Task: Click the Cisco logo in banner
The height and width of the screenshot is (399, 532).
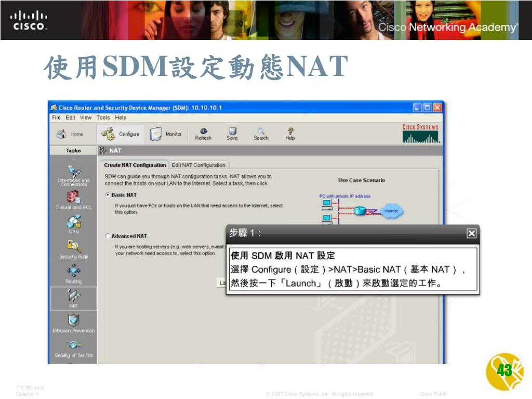Action: click(x=29, y=21)
